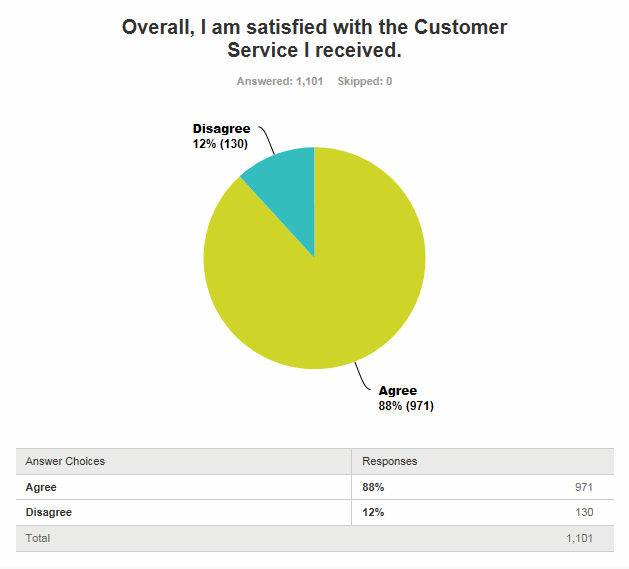Click the 130 response count

pos(584,512)
